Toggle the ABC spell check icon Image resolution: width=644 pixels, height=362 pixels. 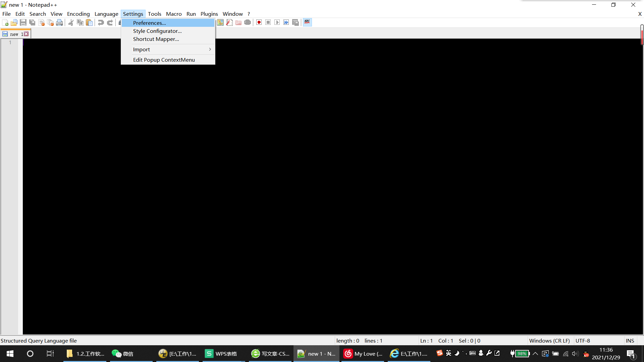point(307,22)
